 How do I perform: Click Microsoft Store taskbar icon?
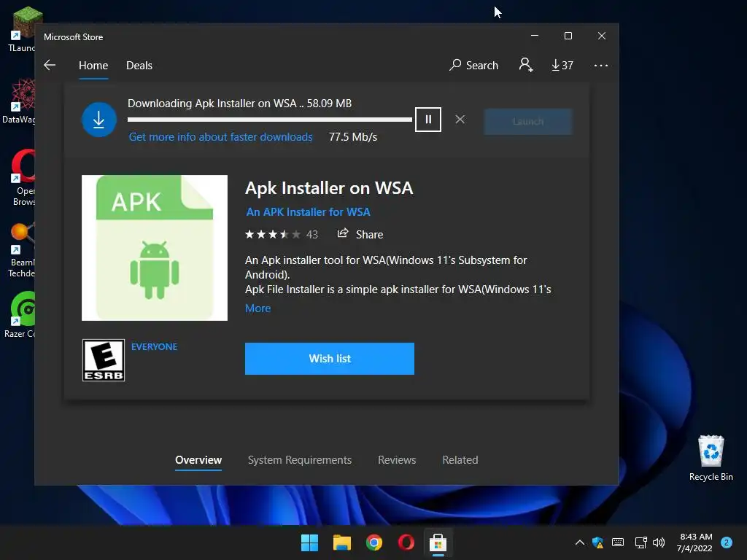coord(438,542)
